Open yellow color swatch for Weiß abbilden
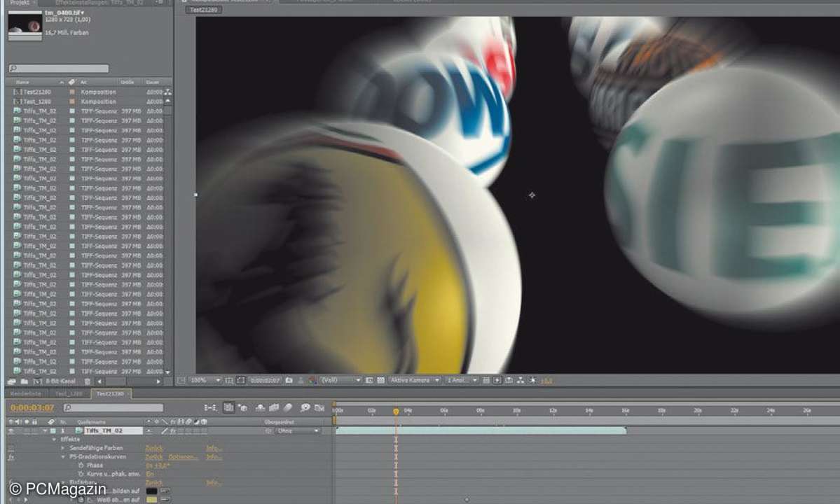Screen dimensions: 840x504 152,500
